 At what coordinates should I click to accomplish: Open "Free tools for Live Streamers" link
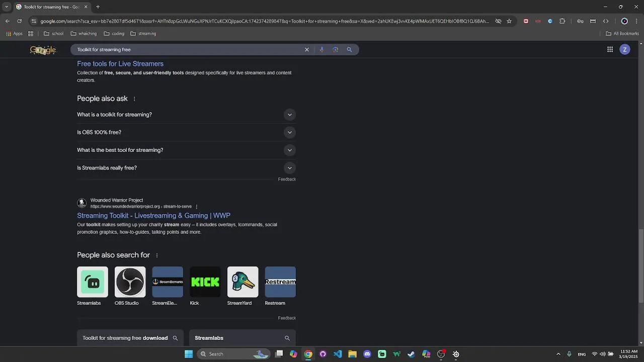(x=120, y=64)
